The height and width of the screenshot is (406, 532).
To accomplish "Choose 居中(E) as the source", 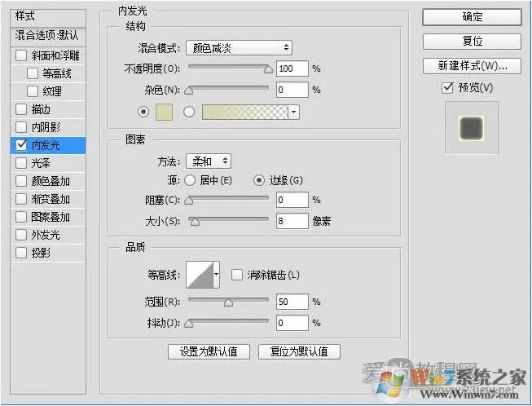I will (190, 180).
